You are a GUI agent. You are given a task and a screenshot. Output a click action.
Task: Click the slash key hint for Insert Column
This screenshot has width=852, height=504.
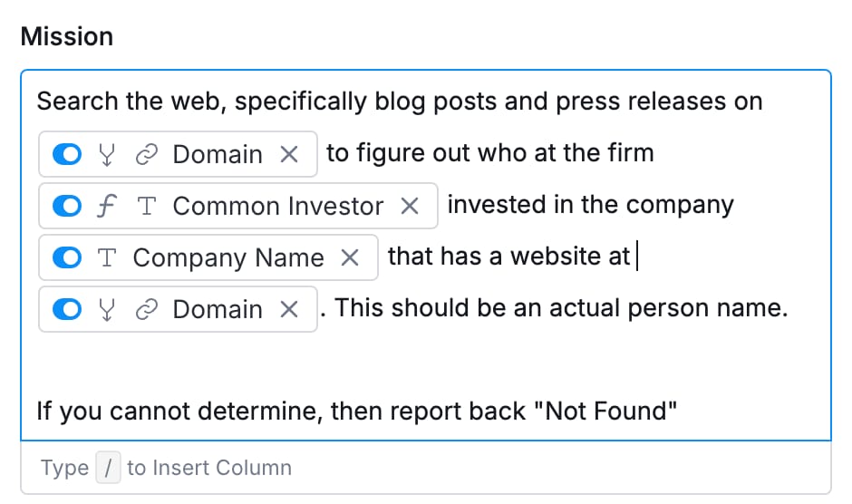[108, 468]
